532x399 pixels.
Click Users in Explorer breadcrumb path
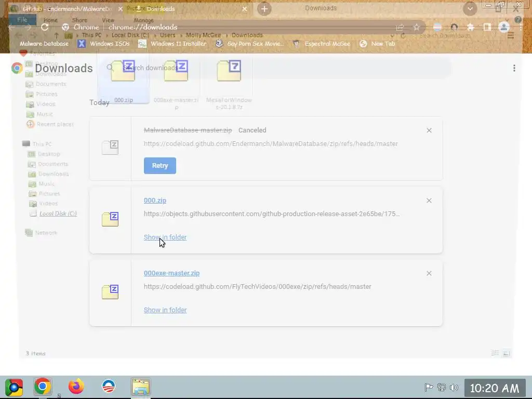point(168,35)
